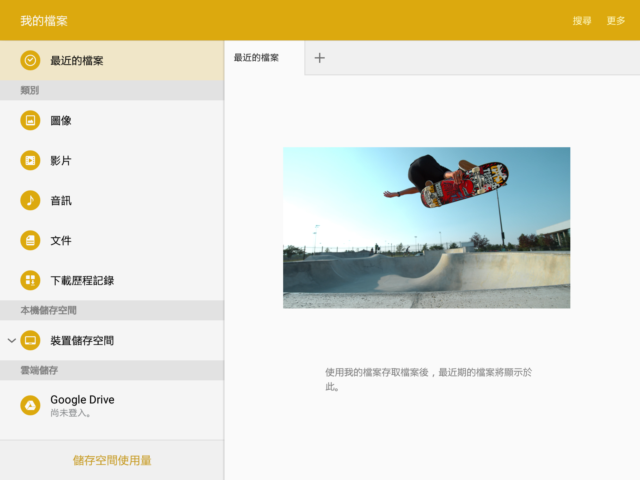640x480 pixels.
Task: Open the Documents page icon
Action: (x=30, y=240)
